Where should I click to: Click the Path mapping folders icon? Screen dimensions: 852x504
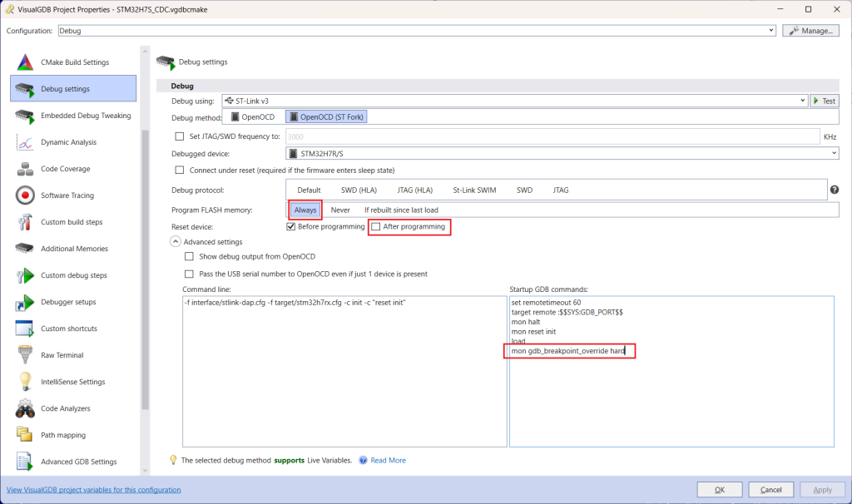coord(25,435)
